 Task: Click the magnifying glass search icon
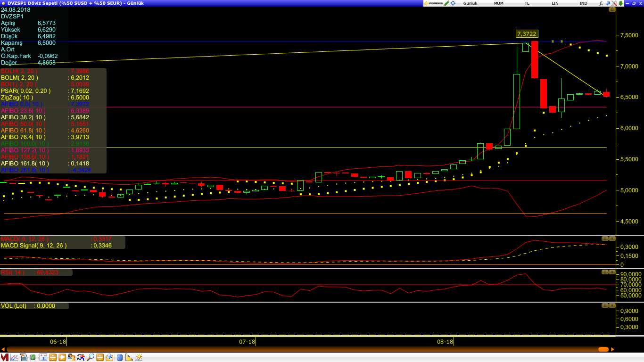[x=90, y=357]
